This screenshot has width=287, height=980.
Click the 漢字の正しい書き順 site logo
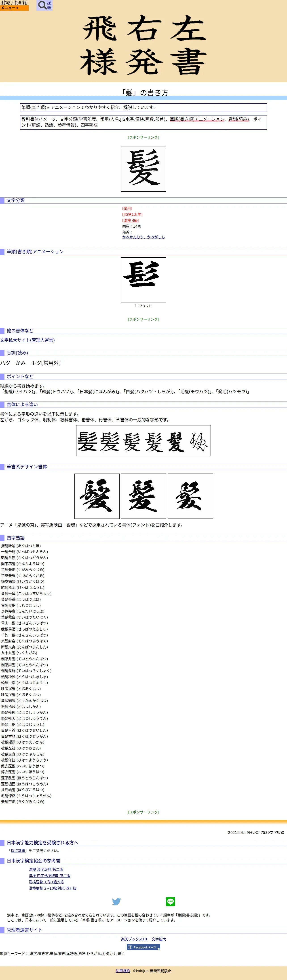14,3
